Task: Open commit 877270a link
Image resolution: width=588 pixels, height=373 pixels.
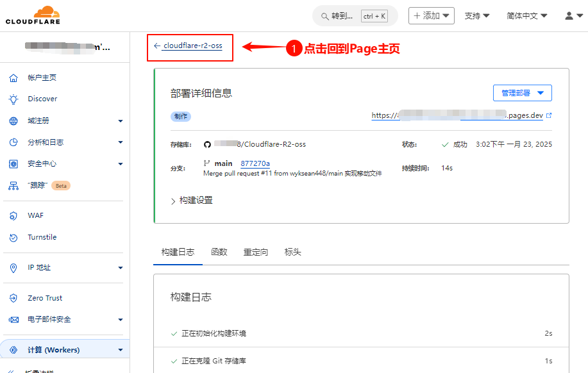Action: [x=255, y=163]
